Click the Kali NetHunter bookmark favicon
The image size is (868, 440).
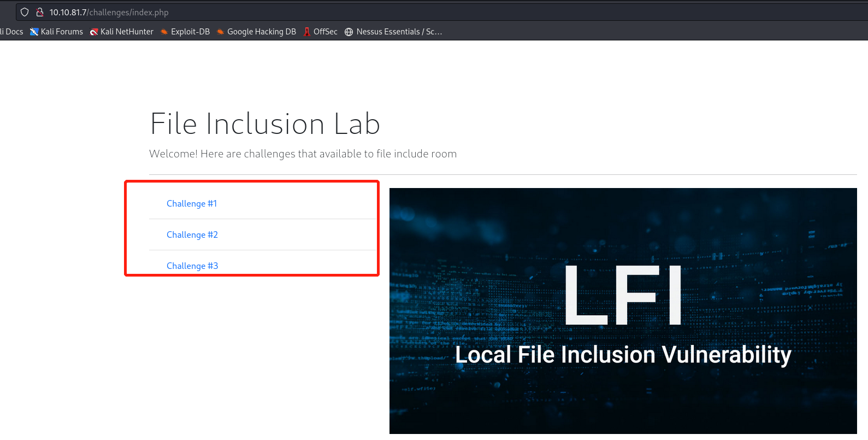point(94,32)
